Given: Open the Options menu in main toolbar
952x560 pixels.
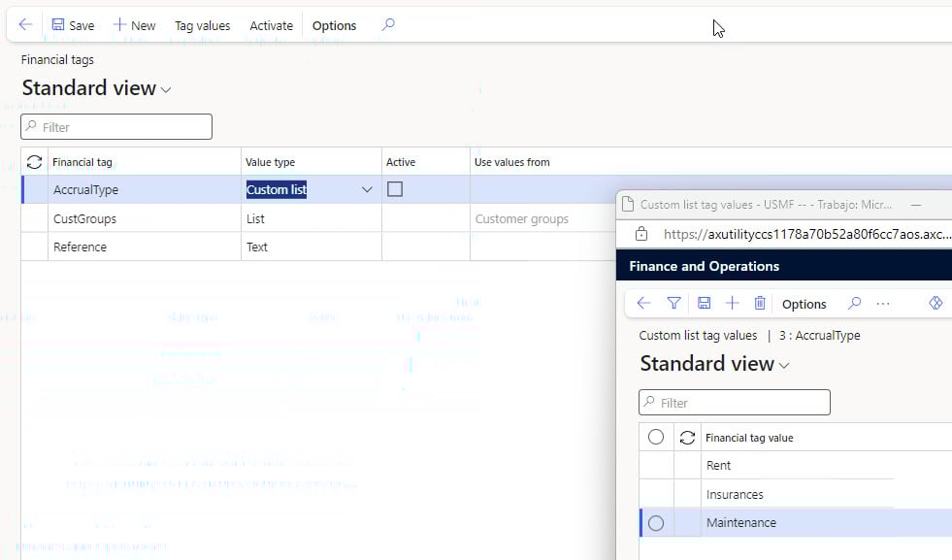Looking at the screenshot, I should coord(334,25).
